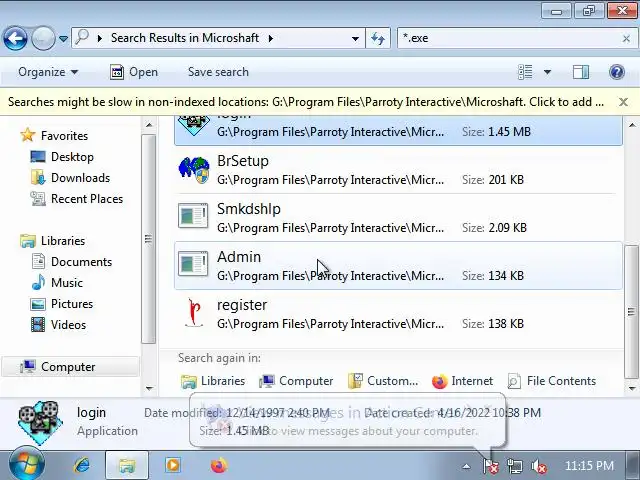Viewport: 640px width, 480px height.
Task: Open the Videos library
Action: [68, 325]
